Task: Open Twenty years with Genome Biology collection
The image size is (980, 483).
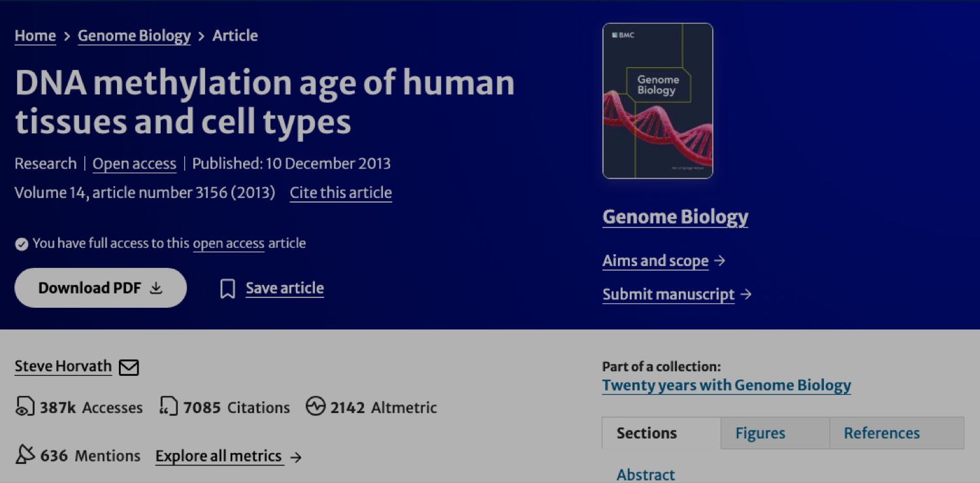Action: (x=727, y=386)
